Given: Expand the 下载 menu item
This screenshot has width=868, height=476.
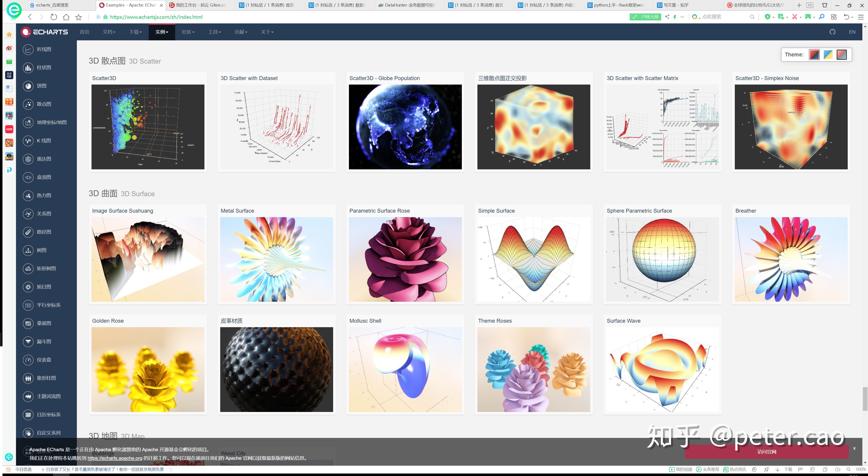Looking at the screenshot, I should tap(135, 32).
